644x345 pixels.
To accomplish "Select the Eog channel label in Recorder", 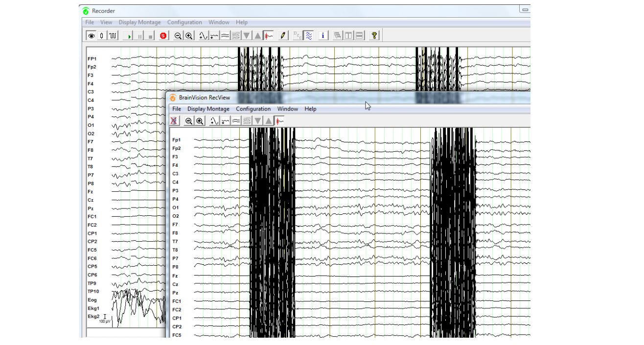I will tap(92, 300).
